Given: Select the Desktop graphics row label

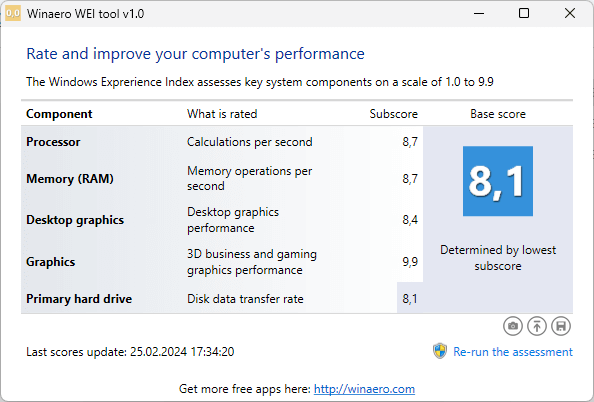Looking at the screenshot, I should tap(75, 220).
